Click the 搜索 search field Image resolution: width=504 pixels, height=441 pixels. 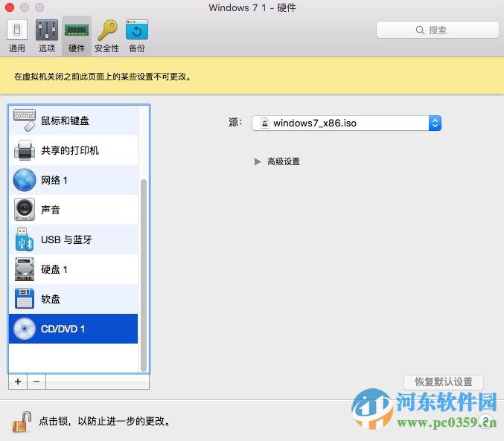pos(438,30)
